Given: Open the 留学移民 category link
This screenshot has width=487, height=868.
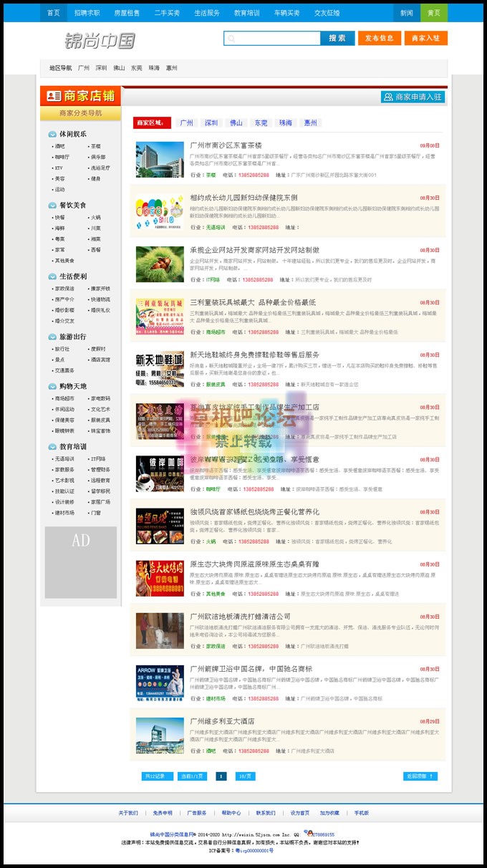Looking at the screenshot, I should tap(100, 491).
